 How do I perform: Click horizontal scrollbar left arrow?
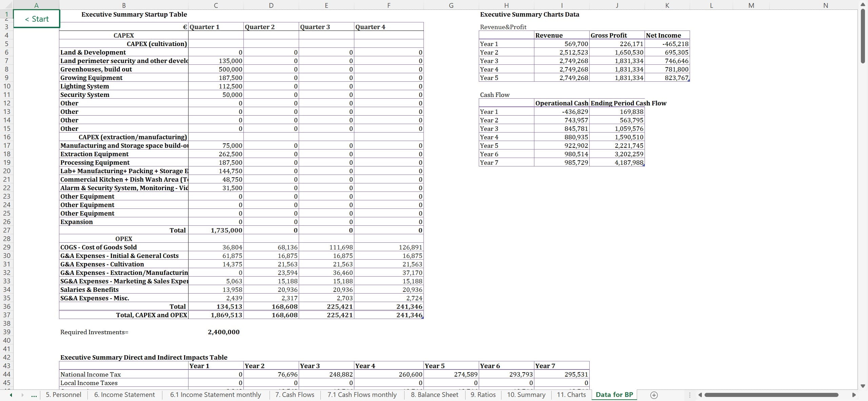pyautogui.click(x=700, y=395)
